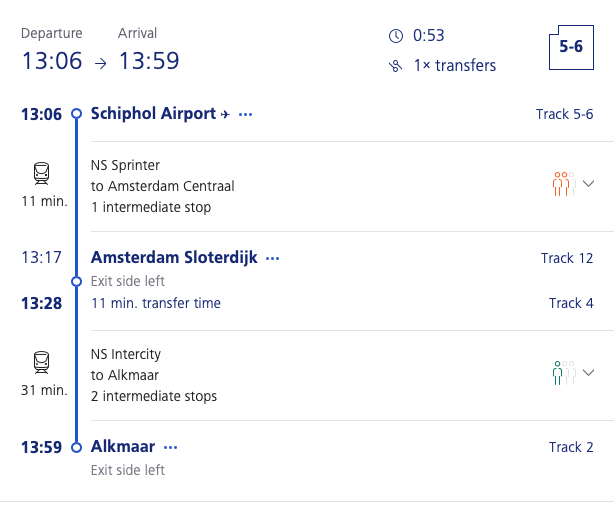Select the 11 min. transfer time text
Image resolution: width=614 pixels, height=508 pixels.
tap(156, 303)
